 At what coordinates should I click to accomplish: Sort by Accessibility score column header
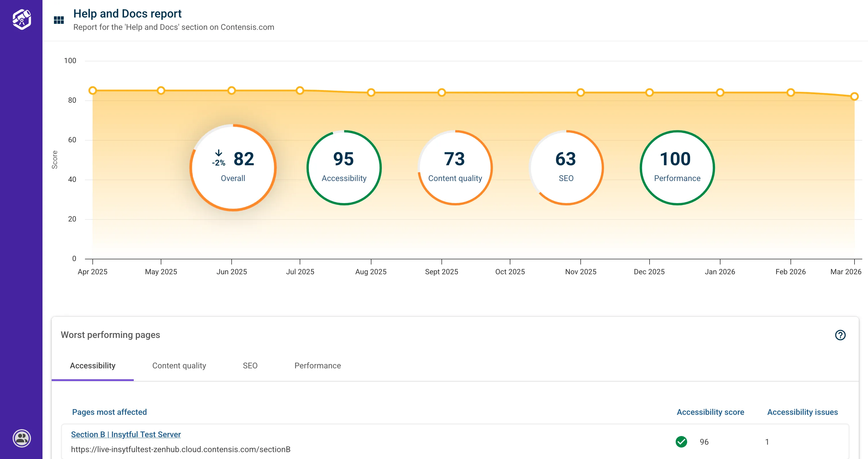coord(710,412)
